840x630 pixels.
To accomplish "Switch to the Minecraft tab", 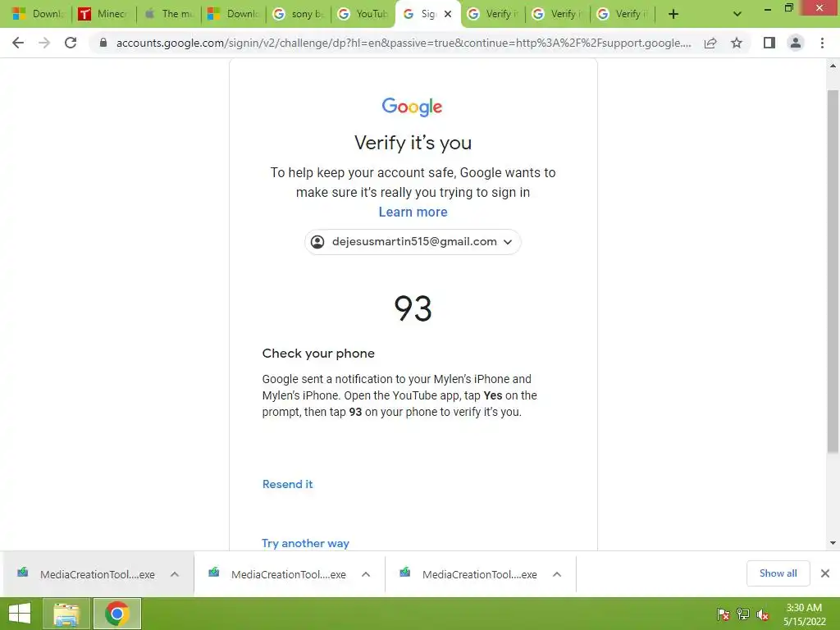I will (103, 14).
